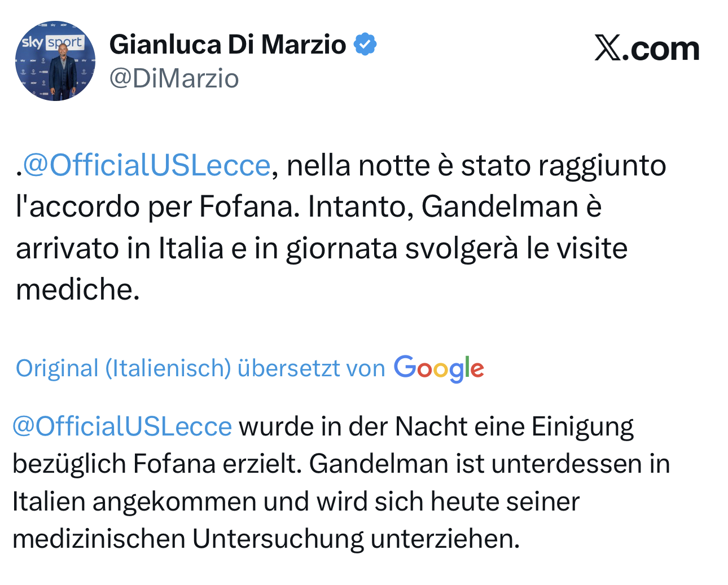Image resolution: width=728 pixels, height=585 pixels.
Task: Click the X logo
Action: (607, 49)
